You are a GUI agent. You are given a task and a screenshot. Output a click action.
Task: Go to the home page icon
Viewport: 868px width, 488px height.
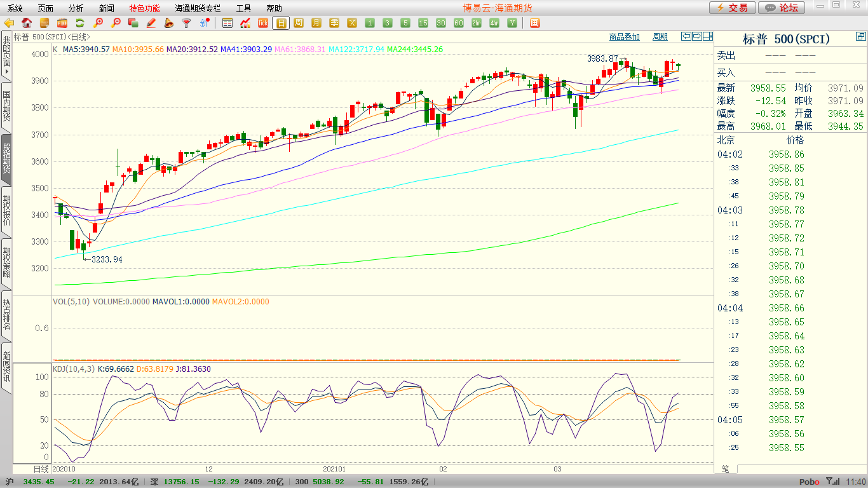[27, 23]
